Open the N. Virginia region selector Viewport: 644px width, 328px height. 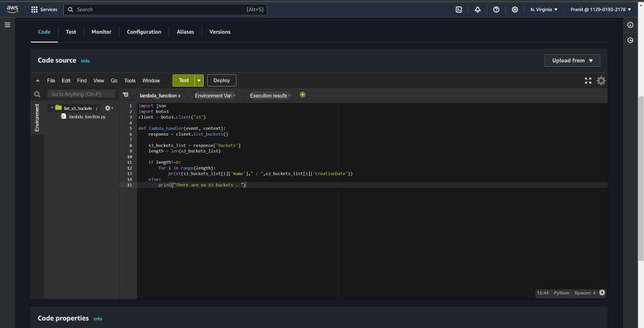click(x=544, y=9)
